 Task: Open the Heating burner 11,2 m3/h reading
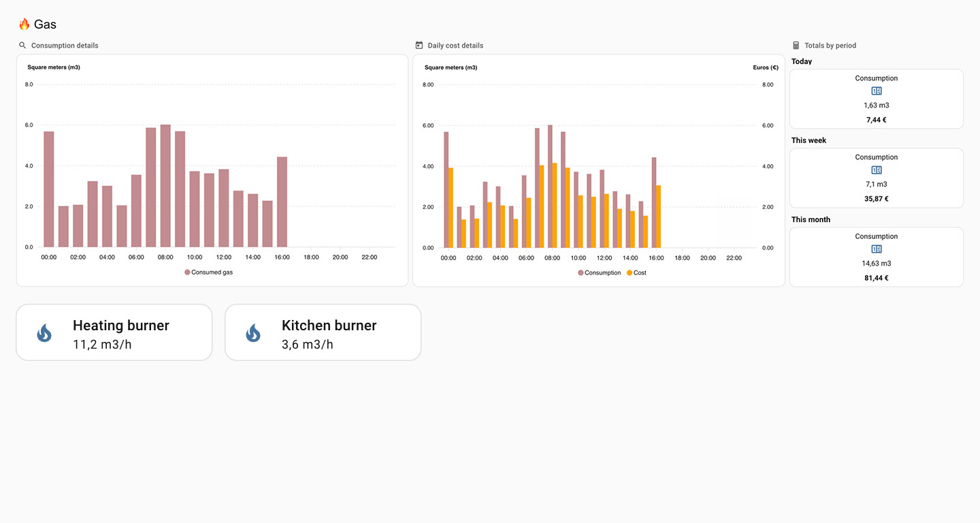pyautogui.click(x=102, y=345)
